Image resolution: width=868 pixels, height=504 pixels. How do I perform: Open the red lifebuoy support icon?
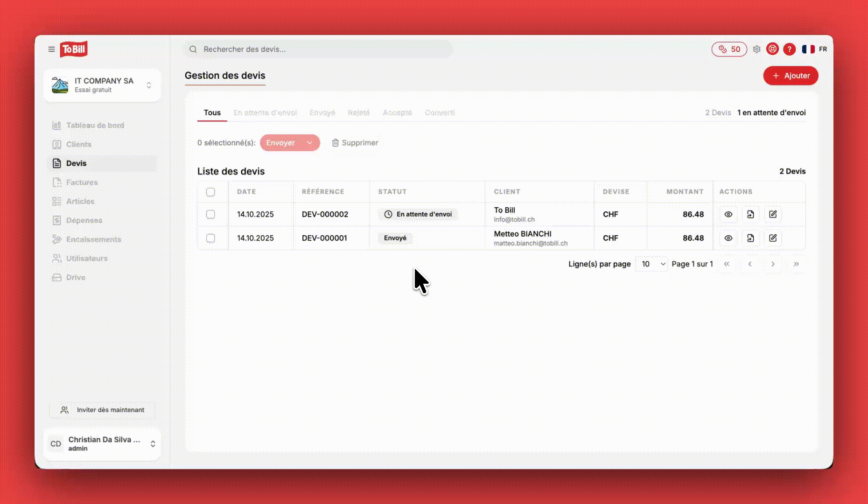(772, 49)
